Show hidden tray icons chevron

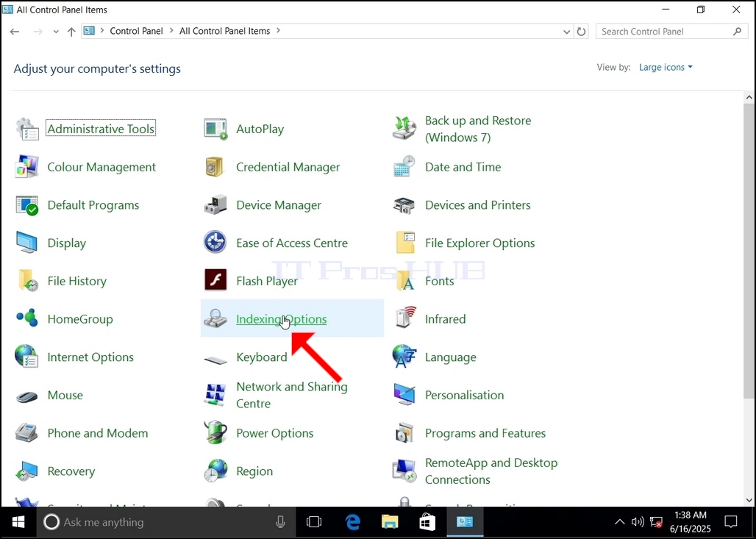(619, 522)
